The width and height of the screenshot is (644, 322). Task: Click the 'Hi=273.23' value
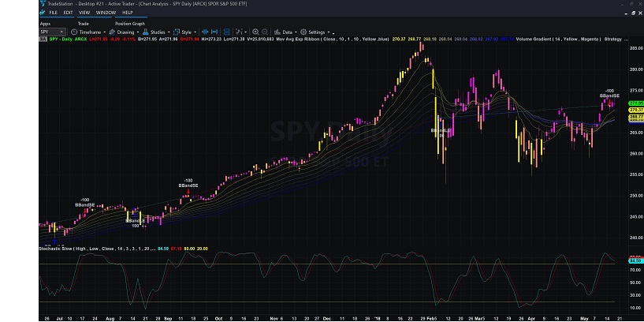click(213, 39)
